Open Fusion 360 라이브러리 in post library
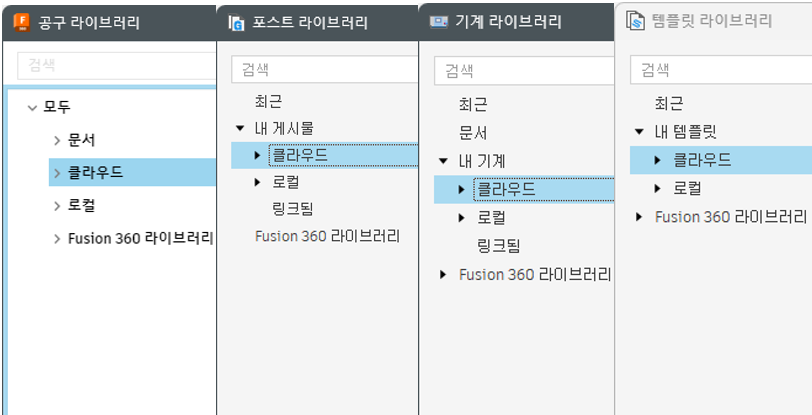The height and width of the screenshot is (415, 812). [327, 237]
